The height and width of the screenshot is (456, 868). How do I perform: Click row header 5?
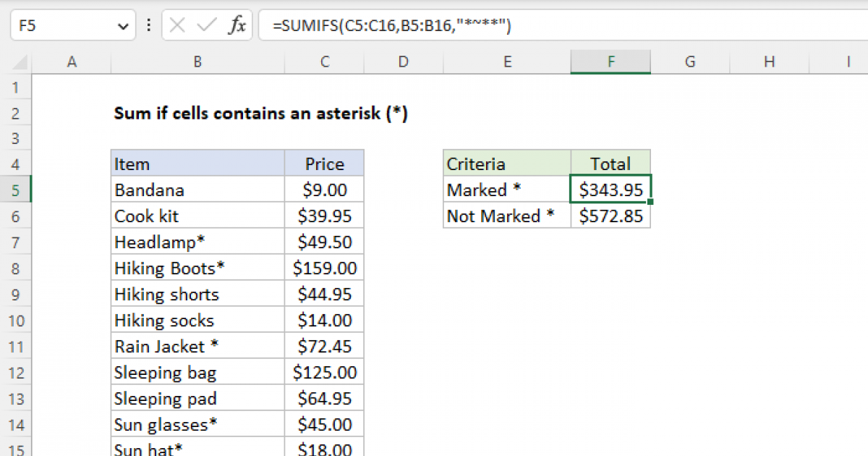click(x=17, y=190)
